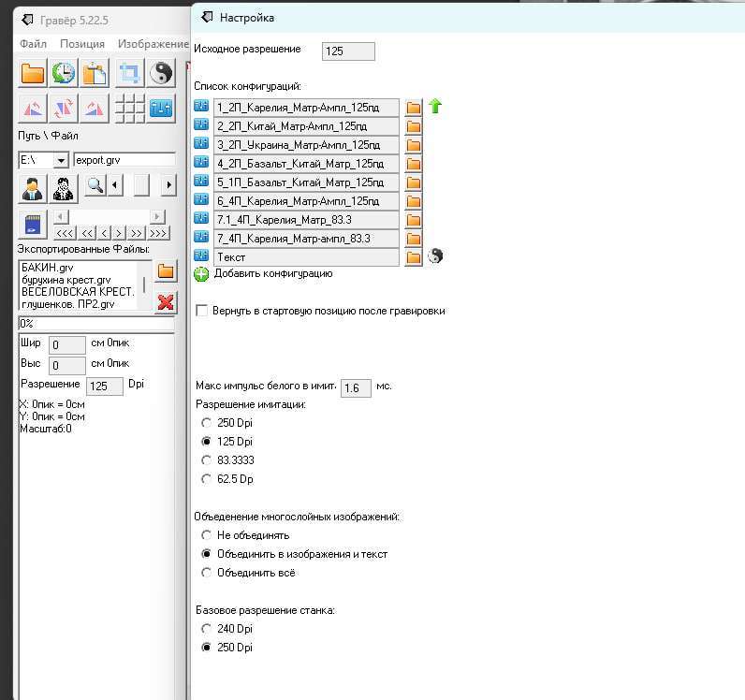Image resolution: width=745 pixels, height=700 pixels.
Task: Click the magnifier zoom icon
Action: pyautogui.click(x=95, y=185)
